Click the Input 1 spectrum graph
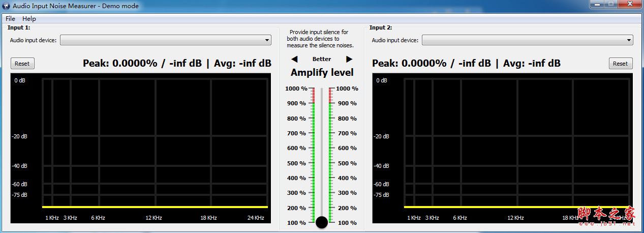Screen dimensions: 644x233 point(140,148)
